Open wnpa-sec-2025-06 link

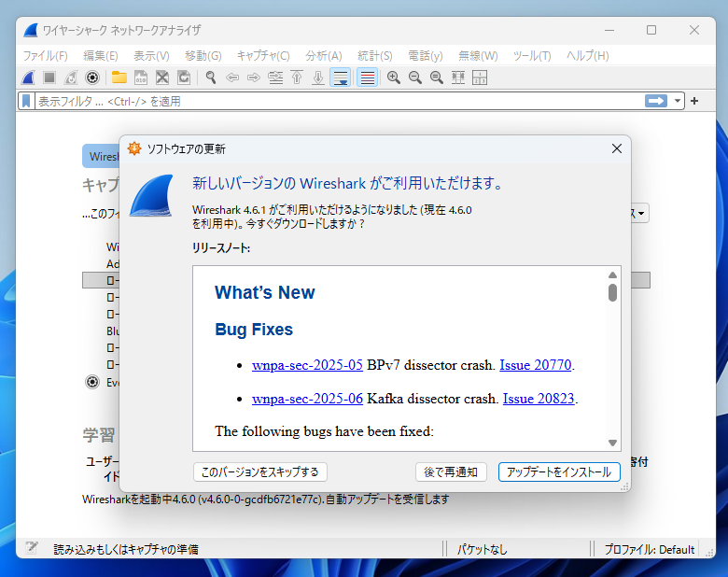click(307, 399)
